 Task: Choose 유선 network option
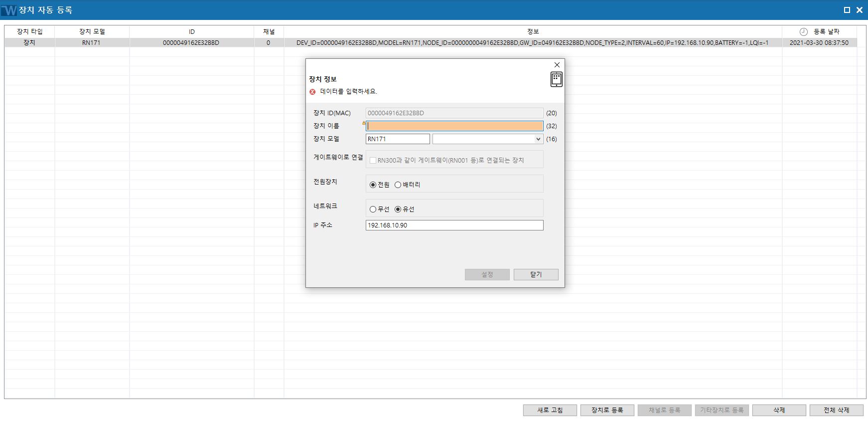(398, 209)
